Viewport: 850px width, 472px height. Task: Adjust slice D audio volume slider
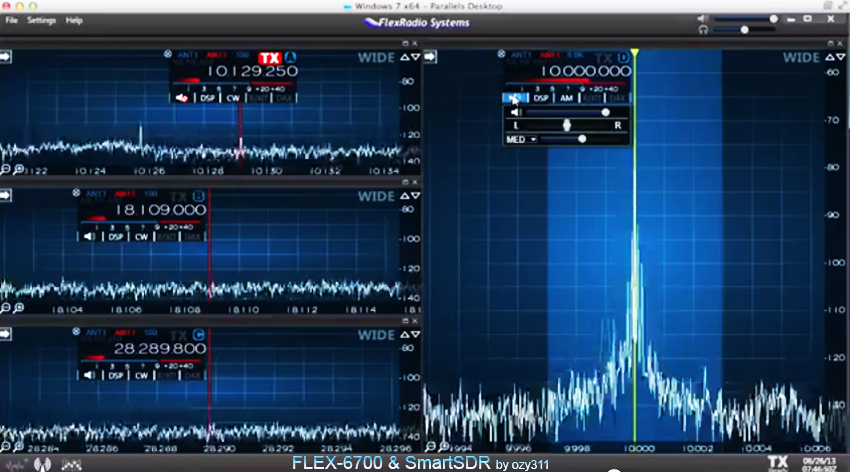point(568,112)
